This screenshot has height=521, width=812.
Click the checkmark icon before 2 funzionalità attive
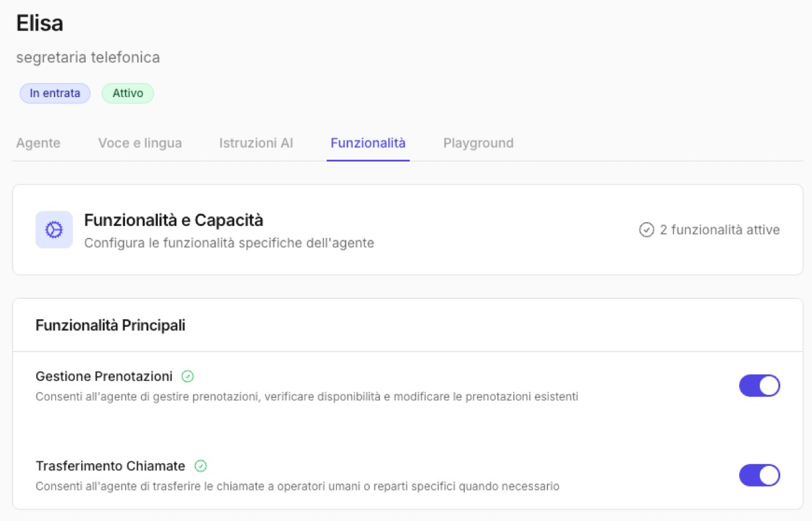point(646,230)
